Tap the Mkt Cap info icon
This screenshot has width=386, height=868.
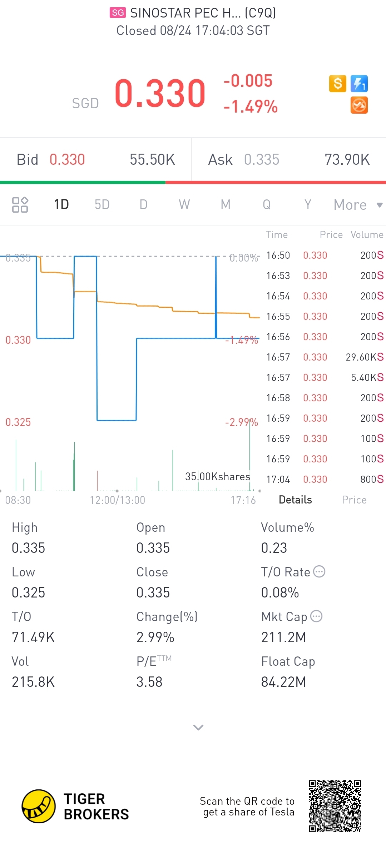click(x=316, y=616)
